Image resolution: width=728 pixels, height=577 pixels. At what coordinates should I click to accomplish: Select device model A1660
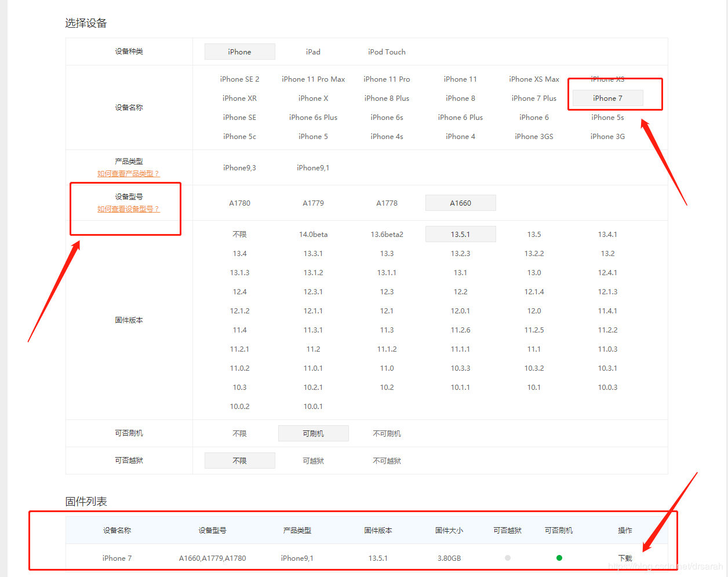click(x=460, y=203)
